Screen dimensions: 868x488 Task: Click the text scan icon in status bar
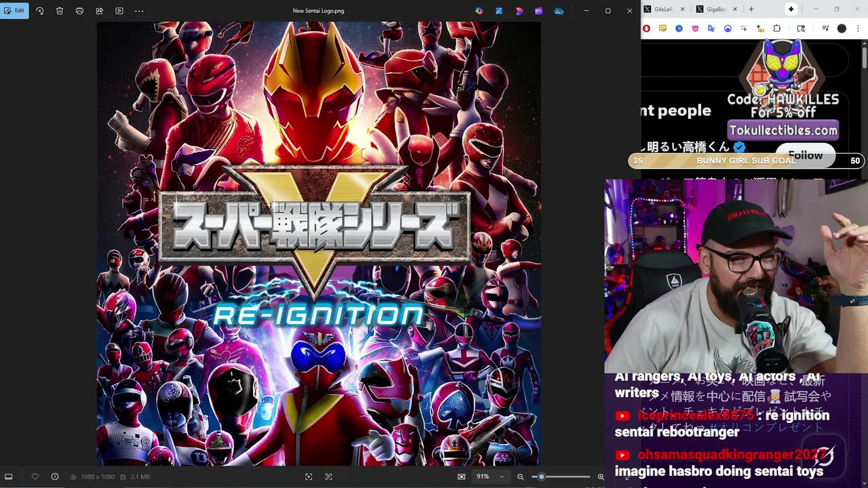point(329,476)
